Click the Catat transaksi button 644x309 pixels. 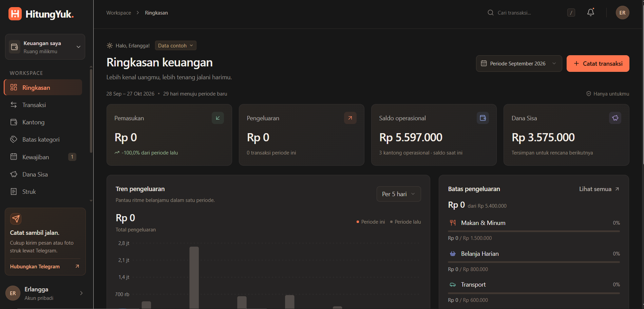click(598, 63)
